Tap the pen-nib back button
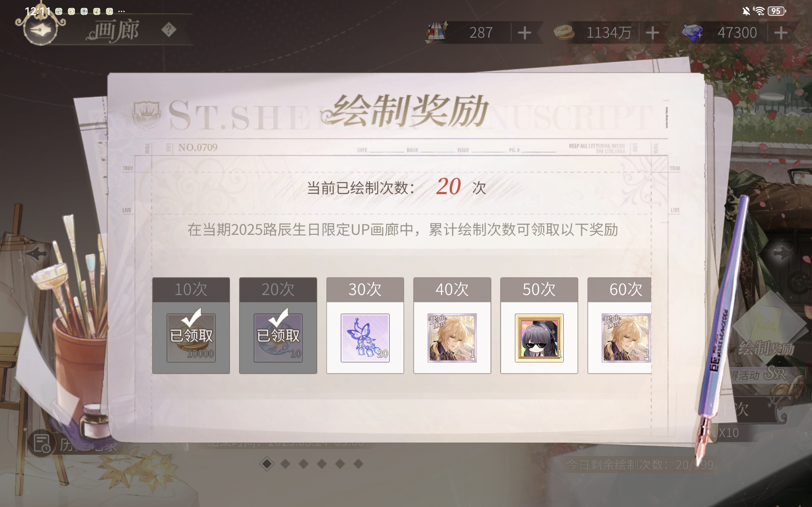Image resolution: width=812 pixels, height=507 pixels. pyautogui.click(x=41, y=30)
